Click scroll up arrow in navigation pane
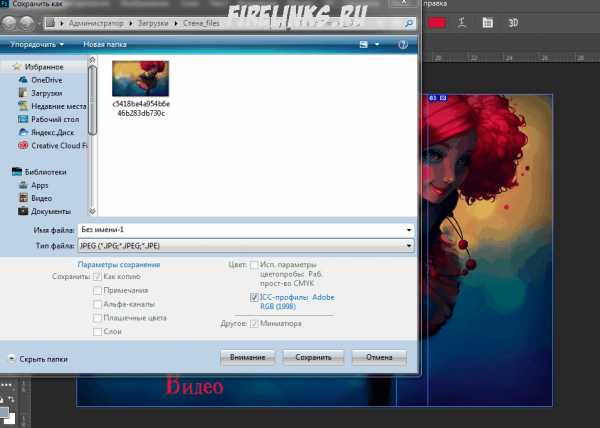The height and width of the screenshot is (428, 600). [x=92, y=60]
